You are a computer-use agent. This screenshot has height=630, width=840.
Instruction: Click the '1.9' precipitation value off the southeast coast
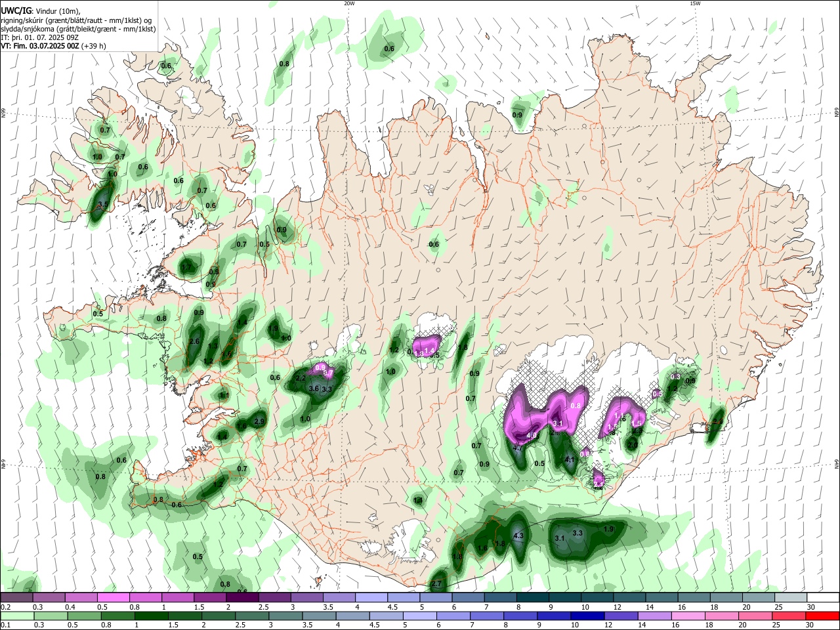[x=608, y=529]
